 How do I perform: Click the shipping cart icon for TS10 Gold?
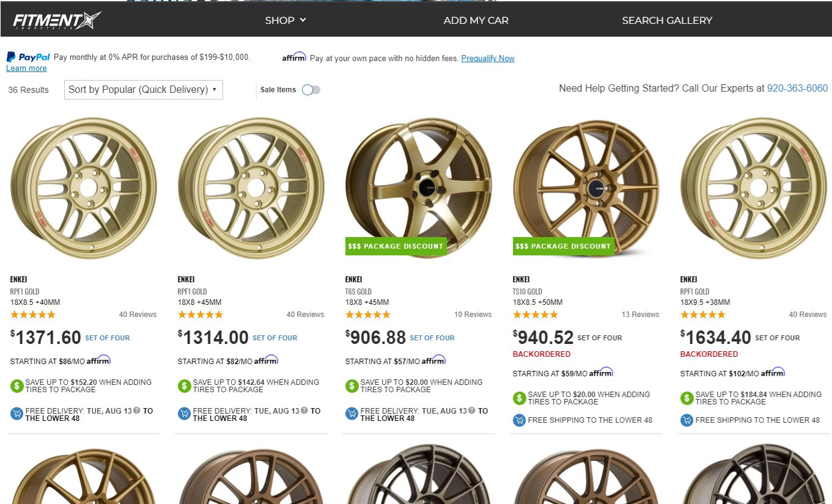point(520,420)
